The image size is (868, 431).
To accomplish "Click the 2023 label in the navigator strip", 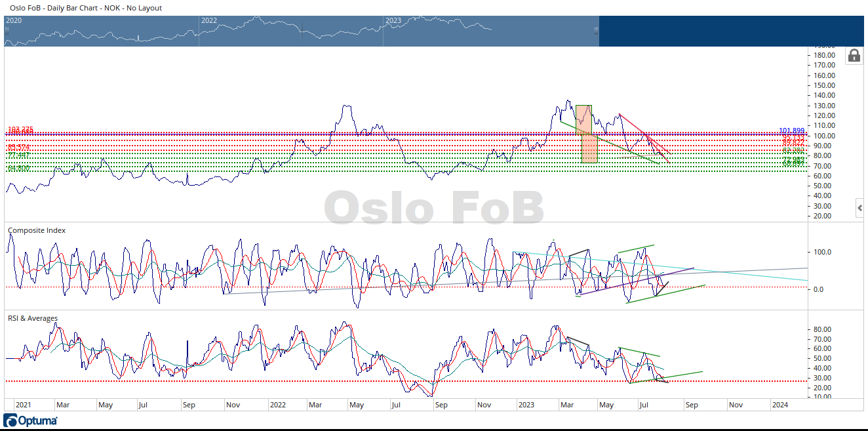I will pyautogui.click(x=393, y=20).
